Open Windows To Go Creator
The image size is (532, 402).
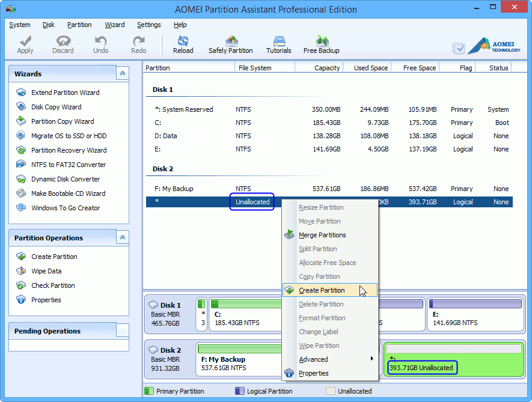[x=66, y=208]
